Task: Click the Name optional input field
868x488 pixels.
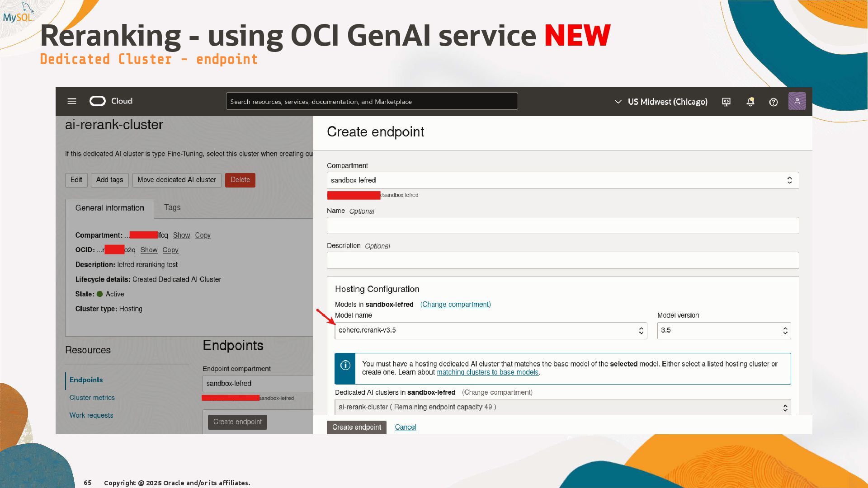Action: (x=562, y=225)
